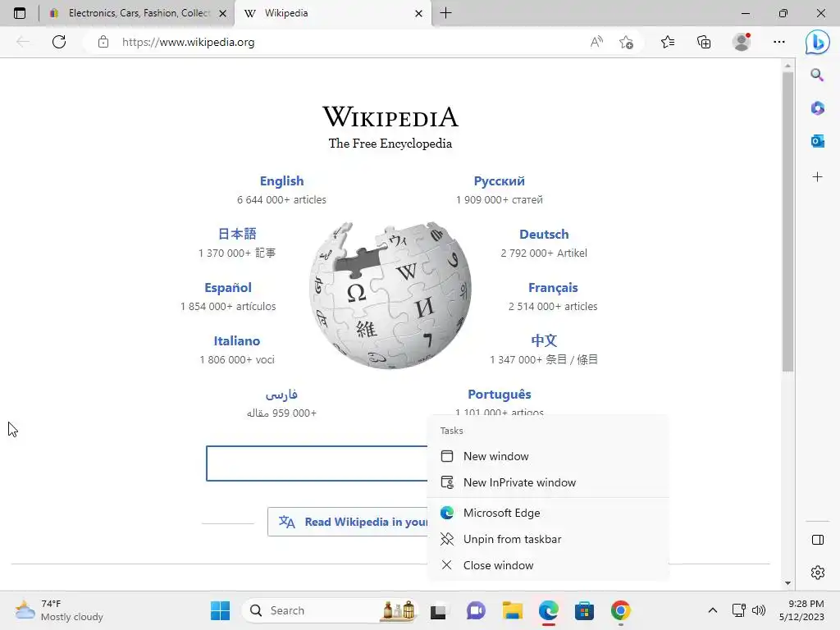Open Read Aloud in address bar
840x630 pixels.
click(596, 42)
